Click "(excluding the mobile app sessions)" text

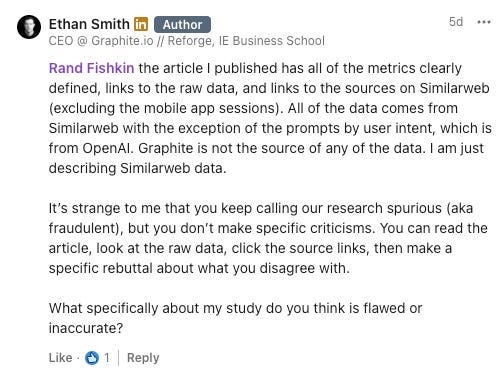(x=166, y=108)
